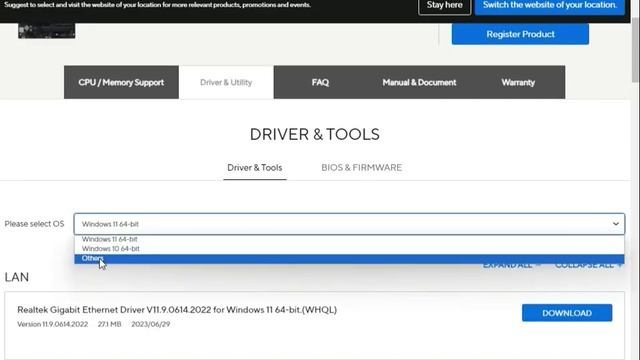Screen dimensions: 640x360
Task: Open the Warranty tab
Action: pyautogui.click(x=518, y=82)
